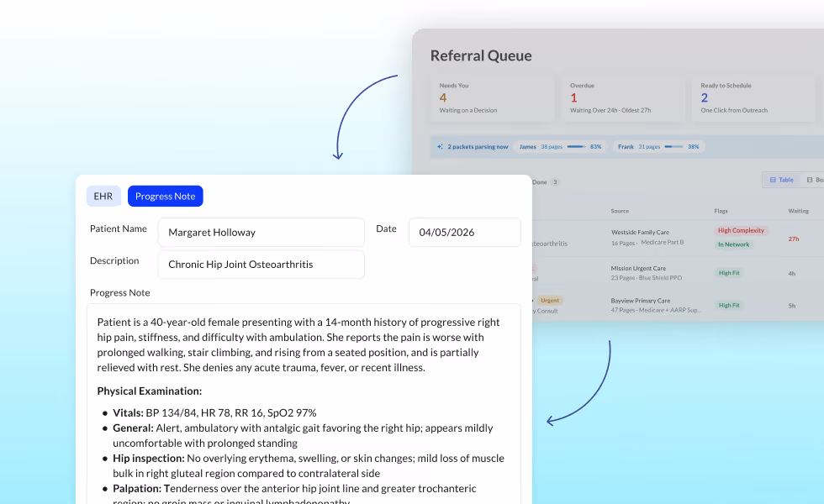The image size is (824, 504).
Task: Click inside the Progress Note text area
Action: (304, 404)
